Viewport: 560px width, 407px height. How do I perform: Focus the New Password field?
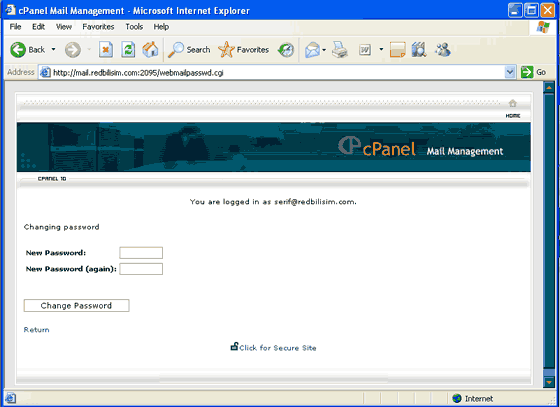coord(141,253)
